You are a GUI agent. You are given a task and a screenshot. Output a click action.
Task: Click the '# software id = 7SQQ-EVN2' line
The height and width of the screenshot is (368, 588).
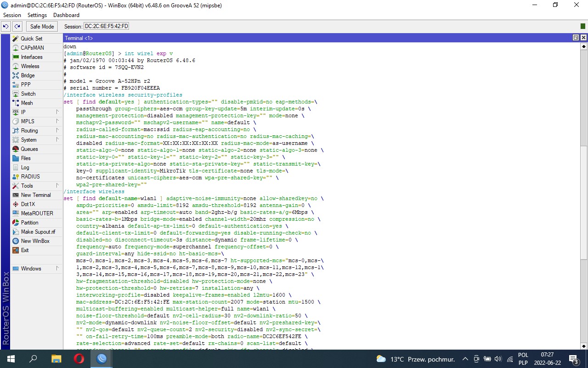click(x=104, y=67)
